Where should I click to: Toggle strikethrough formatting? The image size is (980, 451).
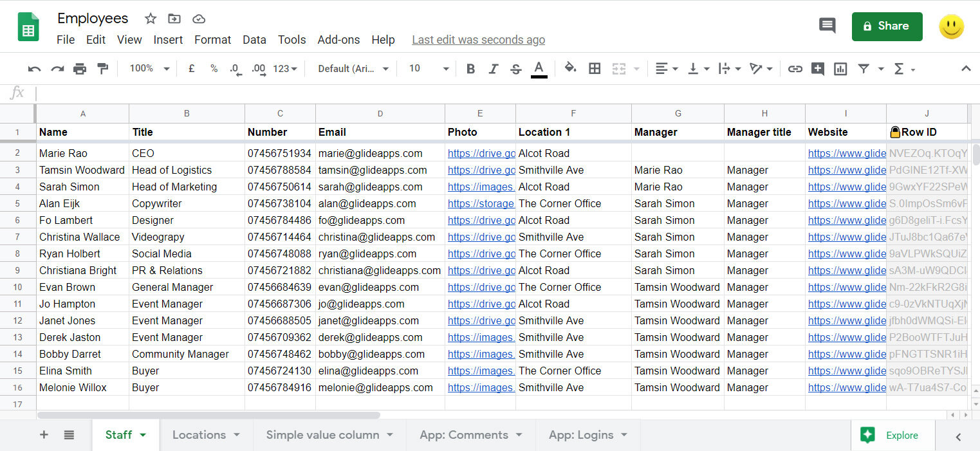(x=515, y=69)
